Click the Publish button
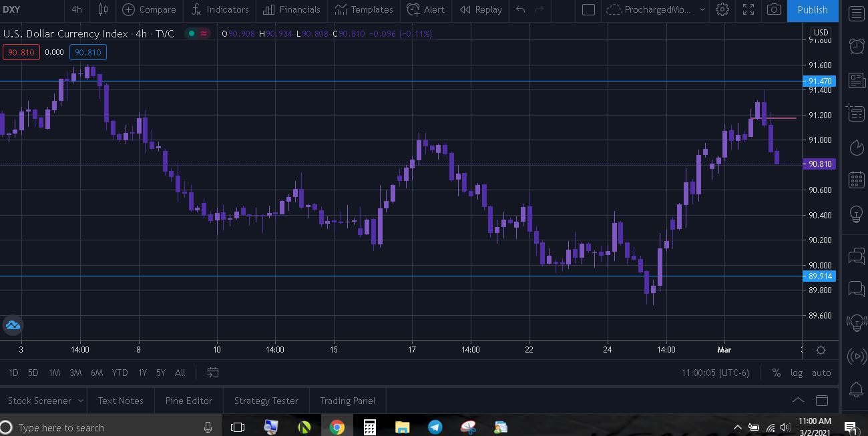868x436 pixels. pos(813,9)
